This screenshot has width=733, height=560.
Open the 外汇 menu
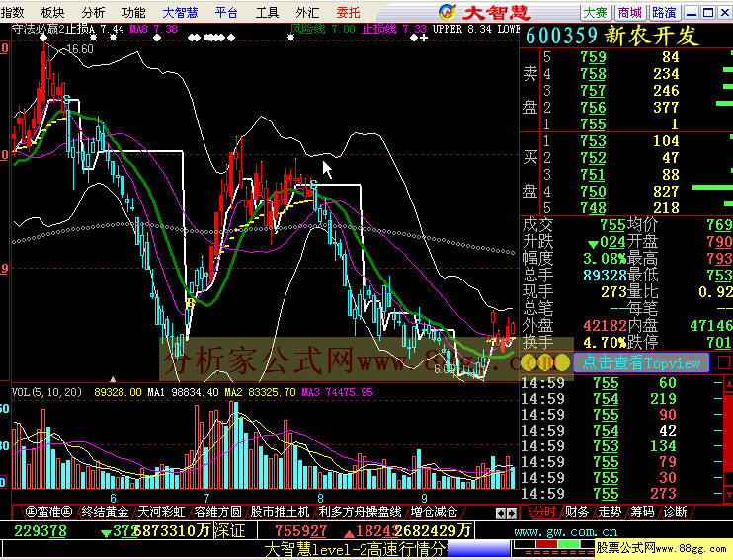tap(307, 12)
